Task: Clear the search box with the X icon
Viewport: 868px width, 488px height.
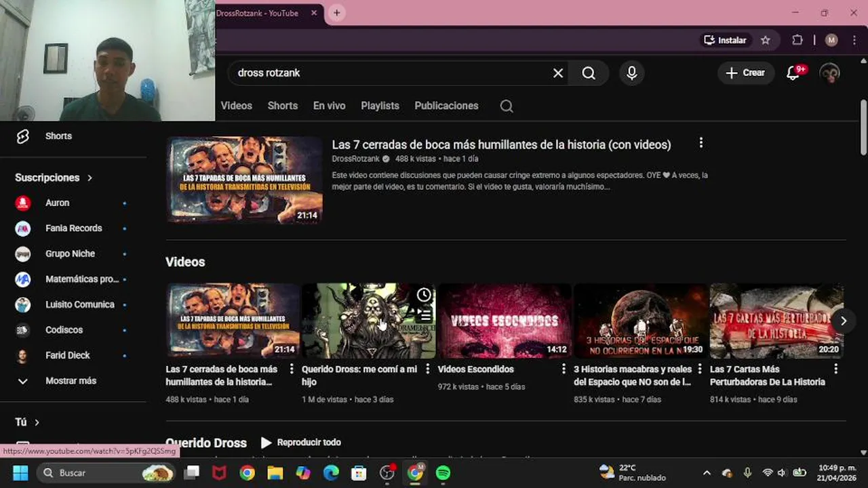Action: pos(558,73)
